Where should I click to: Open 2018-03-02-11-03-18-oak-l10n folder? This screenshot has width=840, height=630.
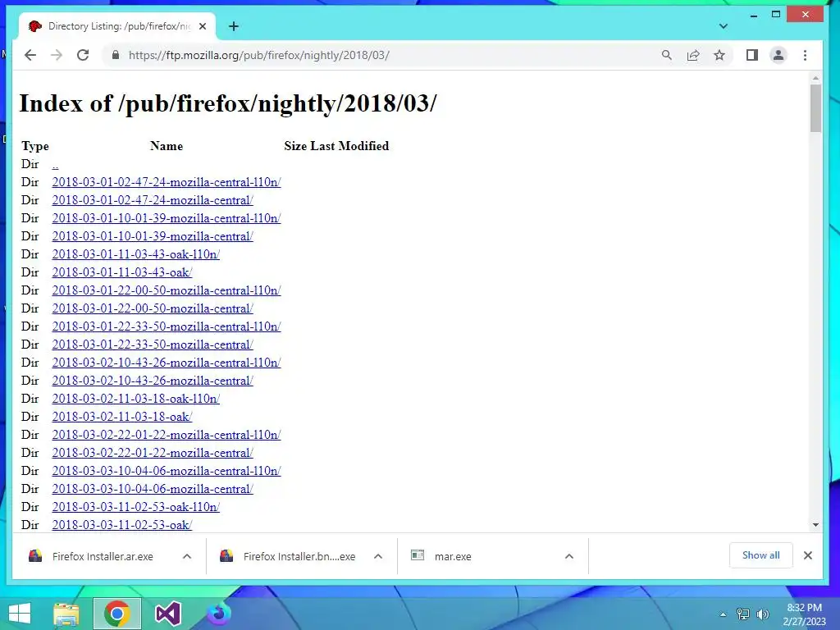136,399
